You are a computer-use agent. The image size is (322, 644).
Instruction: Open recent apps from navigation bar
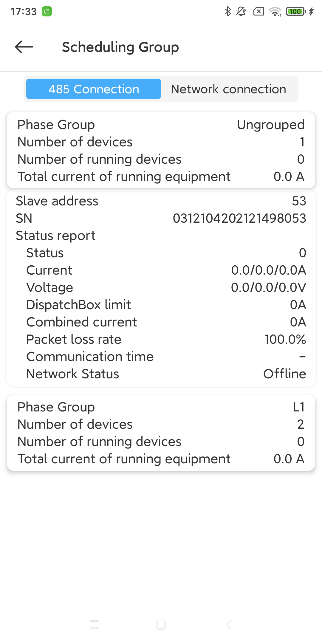click(95, 624)
